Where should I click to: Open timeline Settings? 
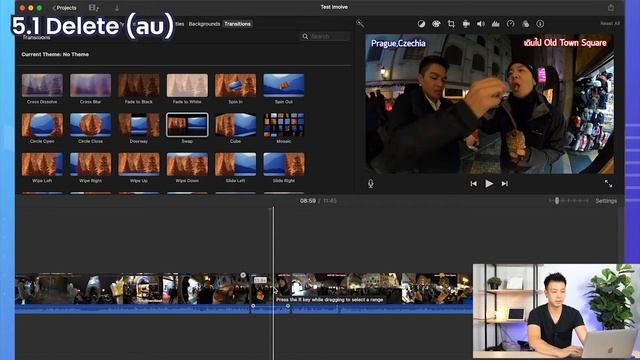pyautogui.click(x=606, y=201)
